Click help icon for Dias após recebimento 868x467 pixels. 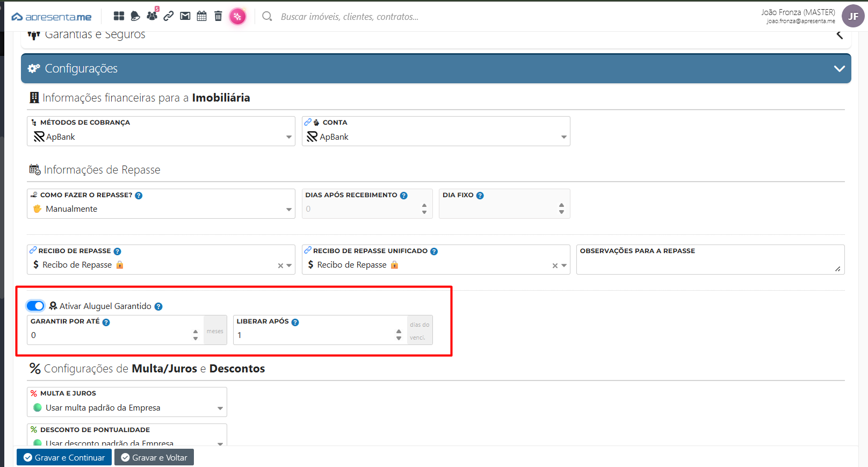coord(404,196)
